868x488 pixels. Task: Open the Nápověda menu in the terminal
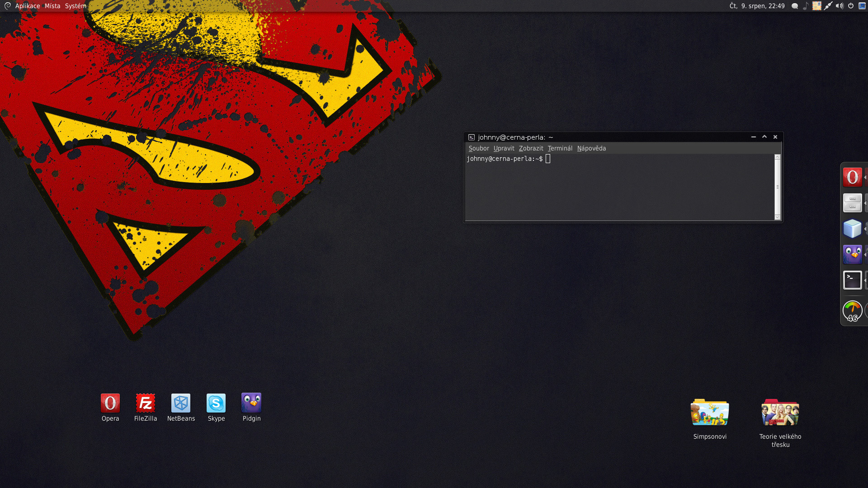[592, 148]
